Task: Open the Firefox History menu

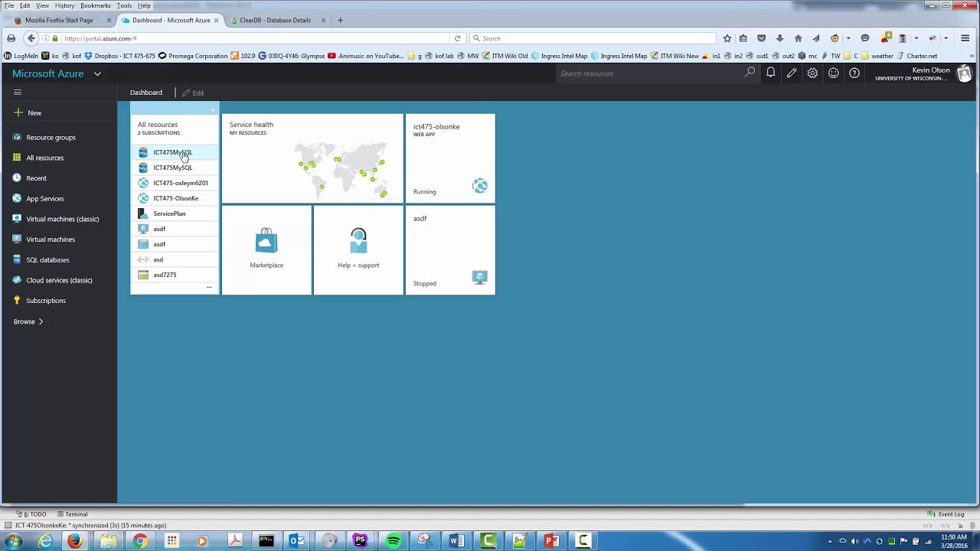Action: [64, 5]
